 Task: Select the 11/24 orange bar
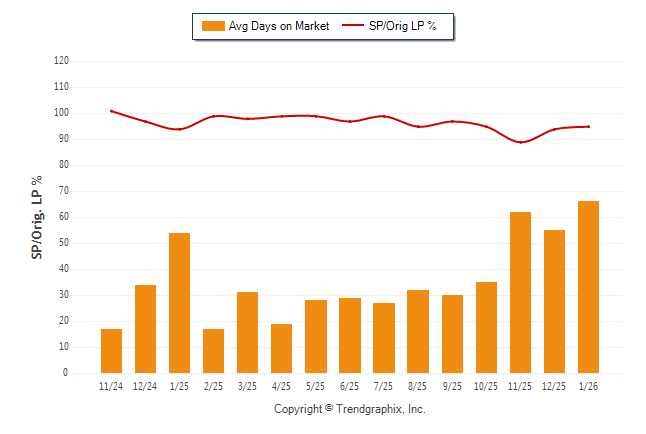click(112, 351)
